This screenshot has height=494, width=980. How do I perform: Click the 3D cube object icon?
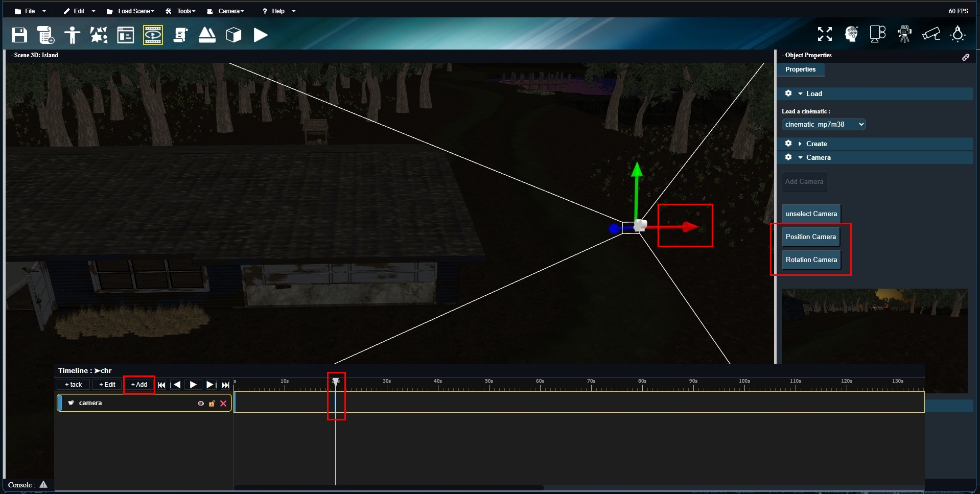coord(234,35)
